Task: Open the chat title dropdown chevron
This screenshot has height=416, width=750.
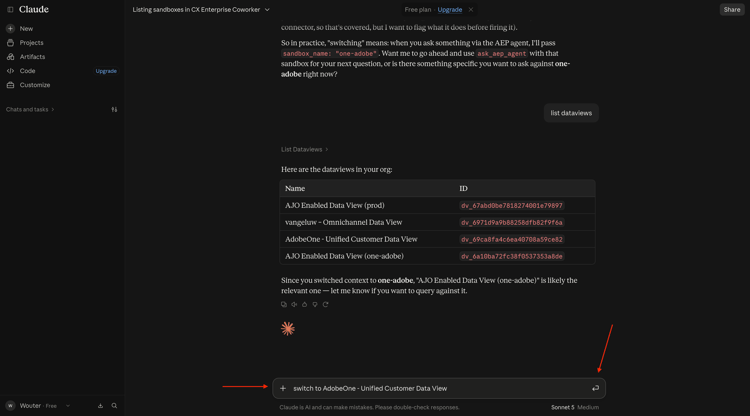Action: (267, 10)
